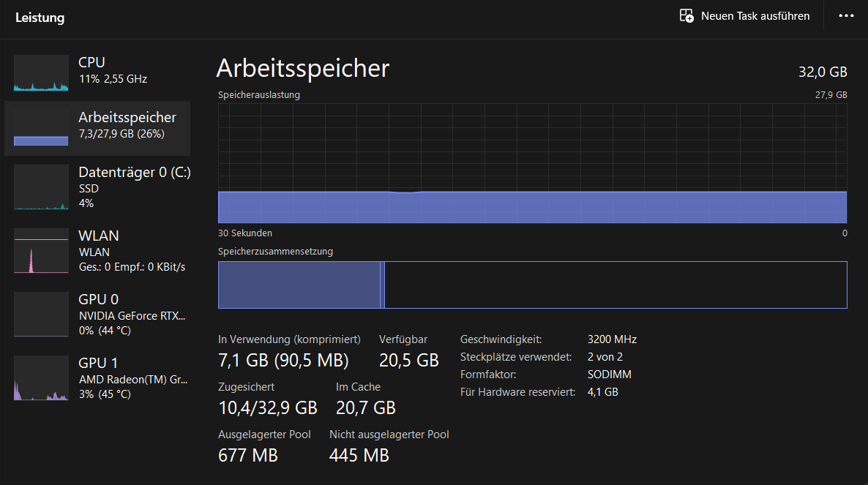Click the empty free segment of Speicherzusammensetzung
Screen dimensions: 868x485
pyautogui.click(x=615, y=285)
